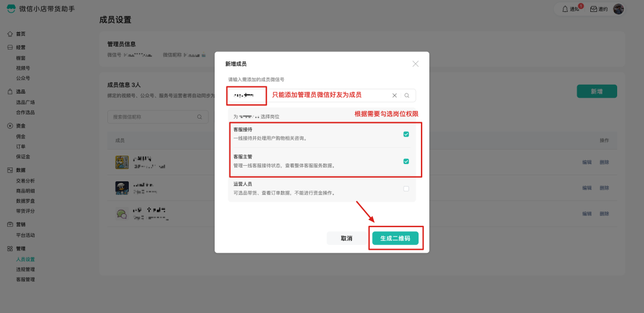The width and height of the screenshot is (644, 313).
Task: Click magnifier icon in 搜索微信昵称 box
Action: (x=200, y=117)
